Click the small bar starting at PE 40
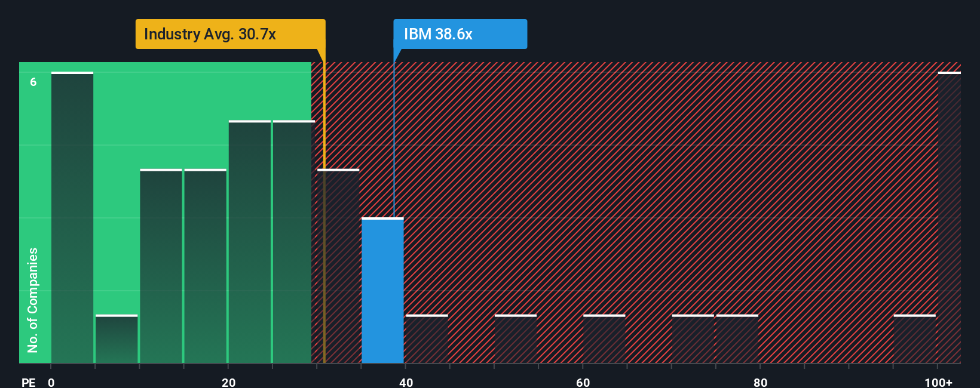This screenshot has width=980, height=388. coord(427,339)
